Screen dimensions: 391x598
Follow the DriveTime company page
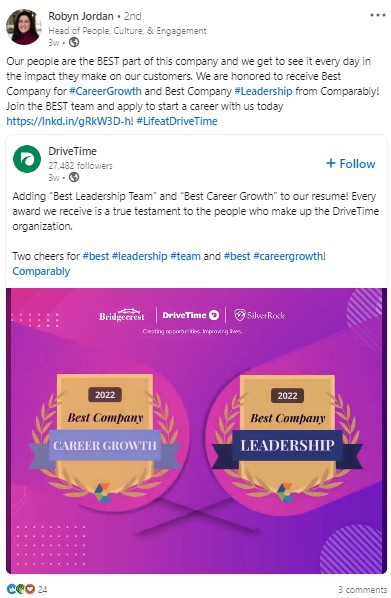(x=351, y=164)
